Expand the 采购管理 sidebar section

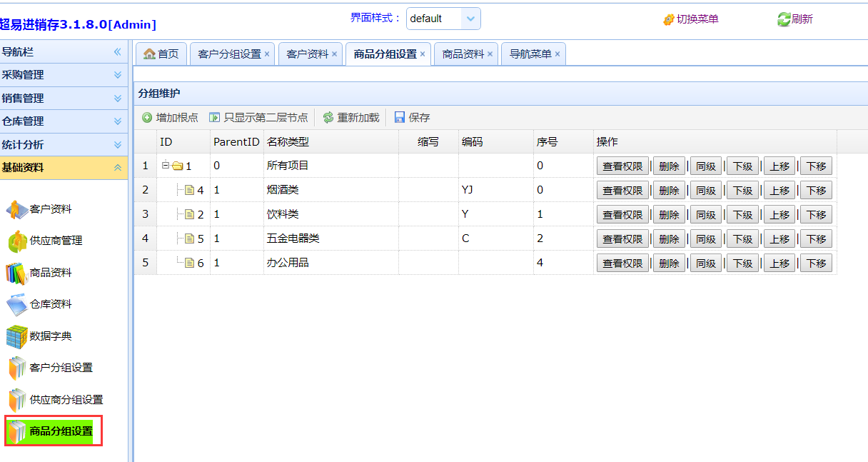[64, 75]
